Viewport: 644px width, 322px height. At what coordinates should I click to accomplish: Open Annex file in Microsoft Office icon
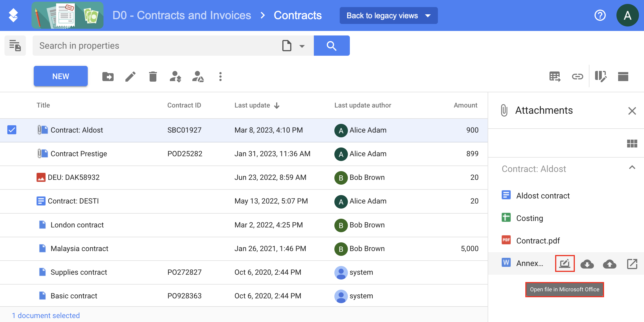click(x=564, y=264)
